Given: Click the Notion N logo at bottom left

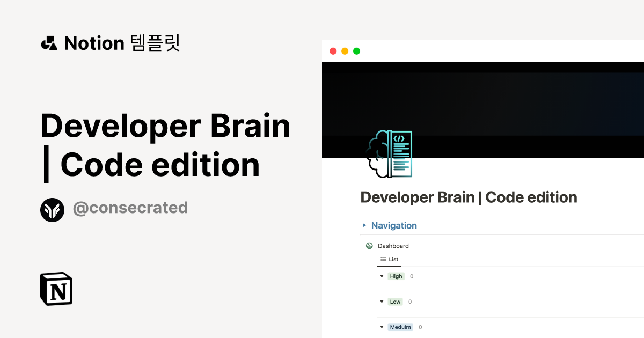Looking at the screenshot, I should click(56, 289).
